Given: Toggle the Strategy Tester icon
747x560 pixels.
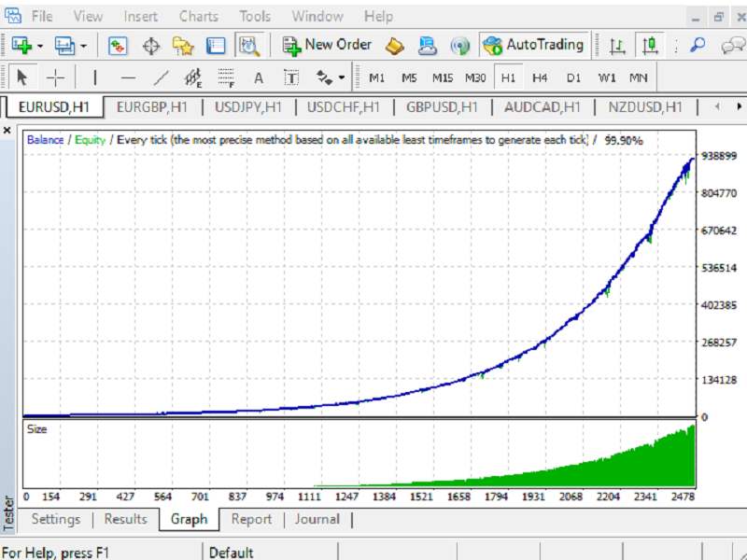Looking at the screenshot, I should pos(249,46).
